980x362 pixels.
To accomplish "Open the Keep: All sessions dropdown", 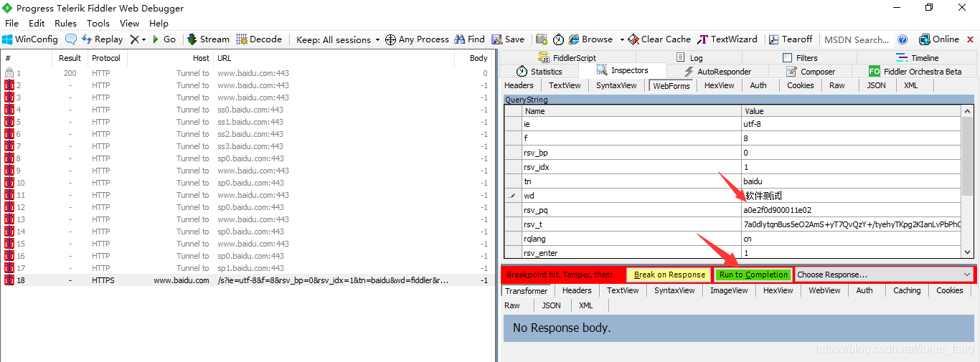I will pyautogui.click(x=338, y=39).
